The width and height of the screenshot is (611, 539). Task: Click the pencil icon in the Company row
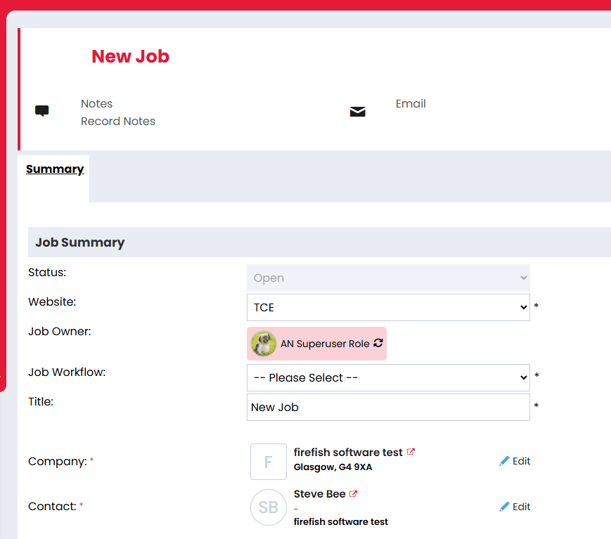[504, 461]
